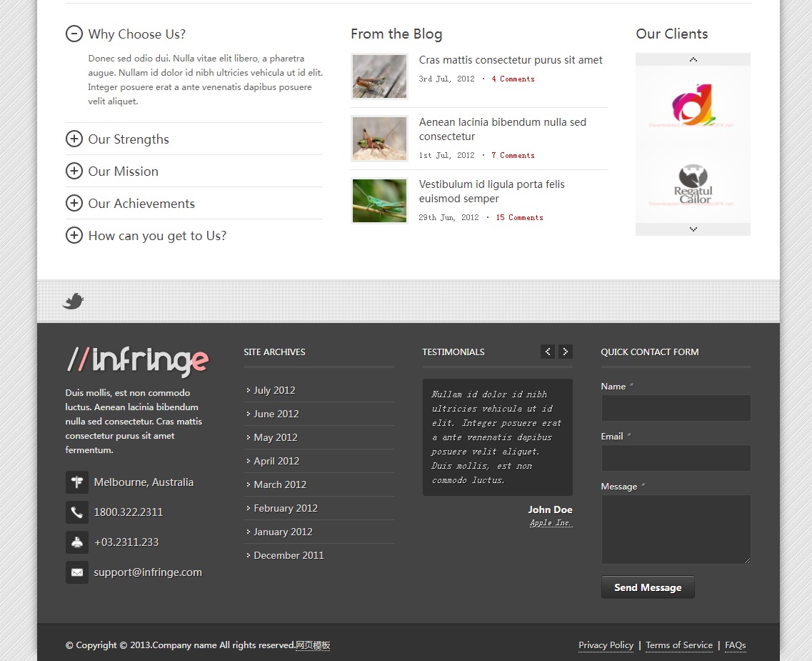Expand the Our Mission accordion
The width and height of the screenshot is (812, 661).
click(74, 172)
